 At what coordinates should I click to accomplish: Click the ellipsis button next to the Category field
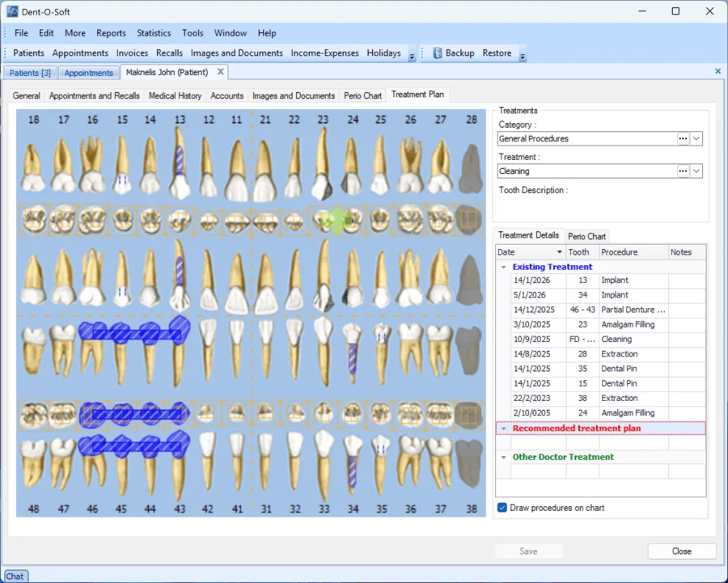(682, 138)
